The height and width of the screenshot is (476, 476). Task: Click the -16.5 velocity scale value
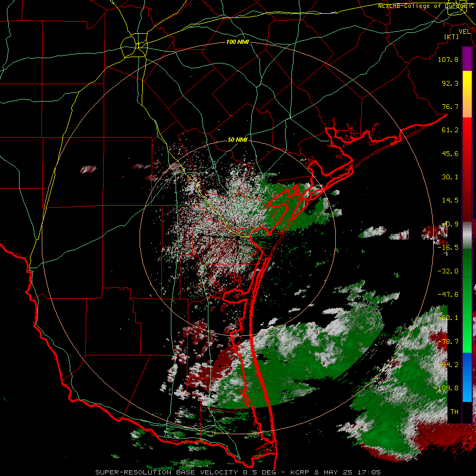pos(448,248)
